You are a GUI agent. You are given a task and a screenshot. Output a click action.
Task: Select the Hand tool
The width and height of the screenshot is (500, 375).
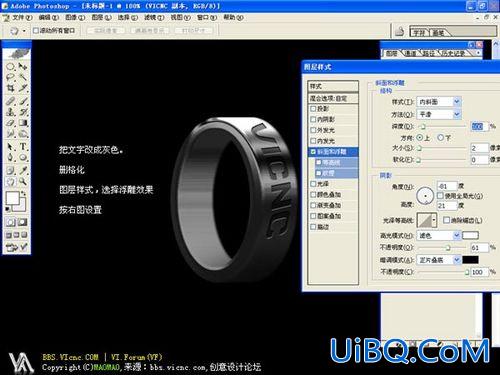click(x=11, y=182)
